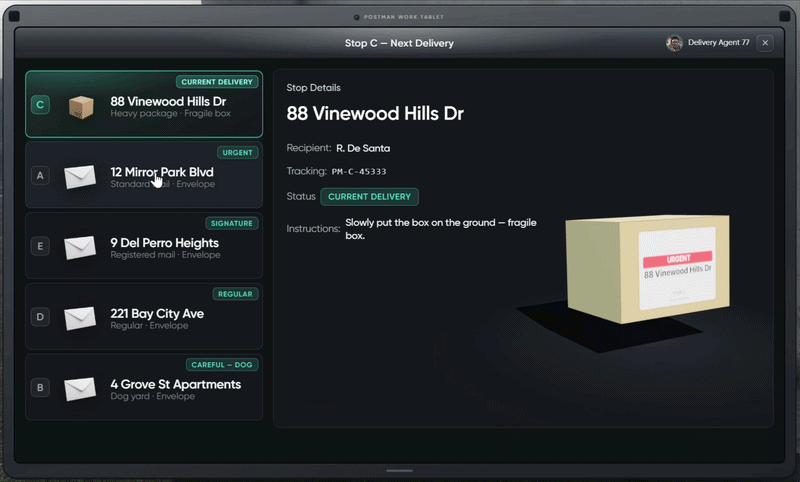The width and height of the screenshot is (800, 482).
Task: Click the SIGNATURE tag on Del Perro card
Action: tap(232, 223)
